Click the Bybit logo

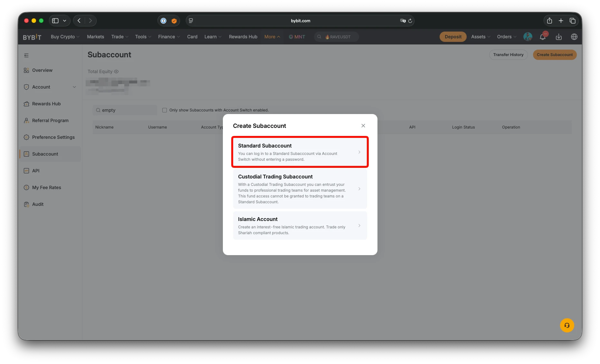point(32,37)
